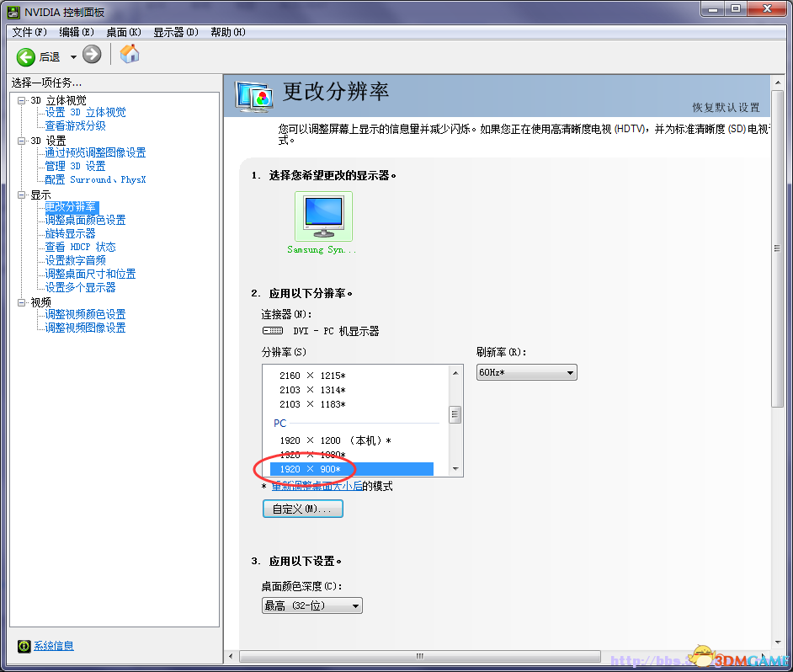Click the main panel vertical scrollbar thumb
Screen dimensions: 793x672
coord(778,248)
